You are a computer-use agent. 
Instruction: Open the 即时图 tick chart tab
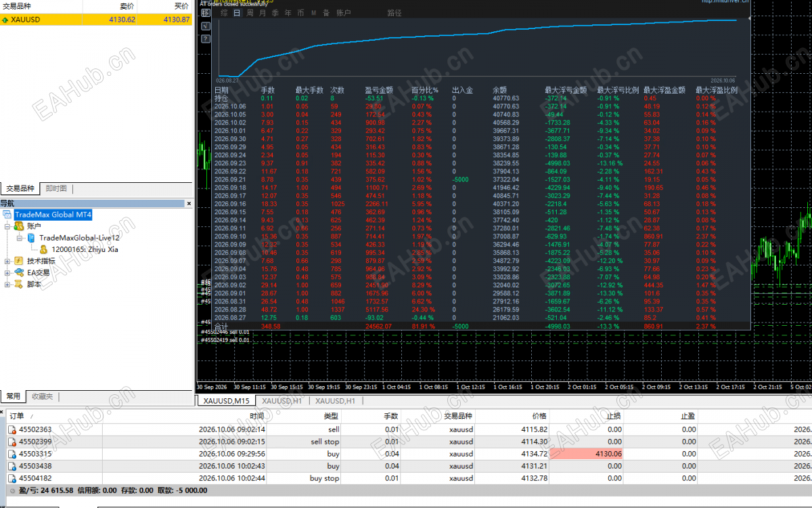(x=56, y=189)
